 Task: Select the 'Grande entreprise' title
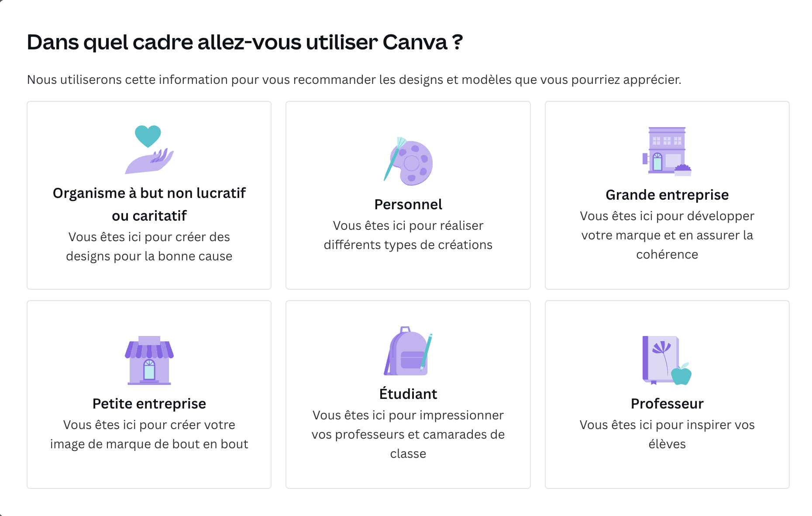[x=667, y=195]
